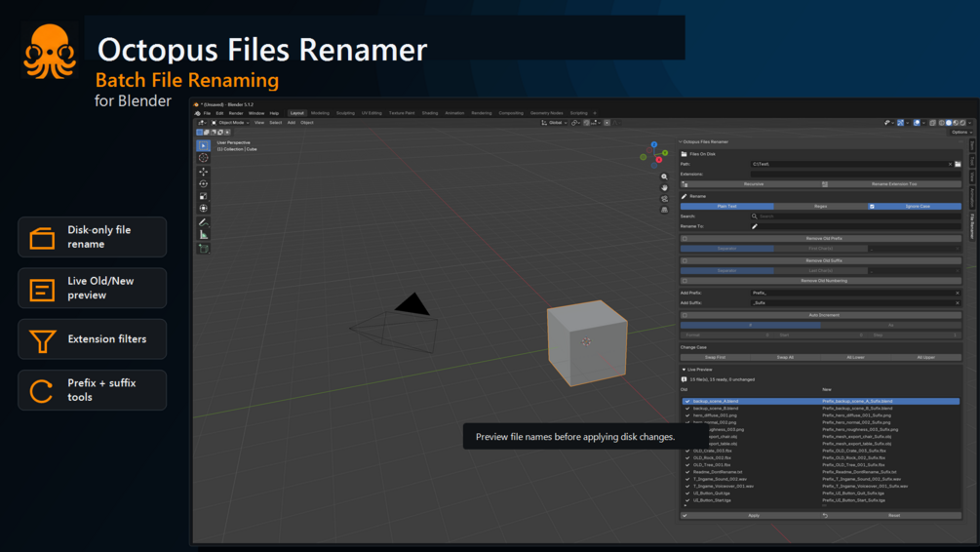Enable Remove Old Prefix checkbox
Viewport: 980px width, 552px height.
685,239
